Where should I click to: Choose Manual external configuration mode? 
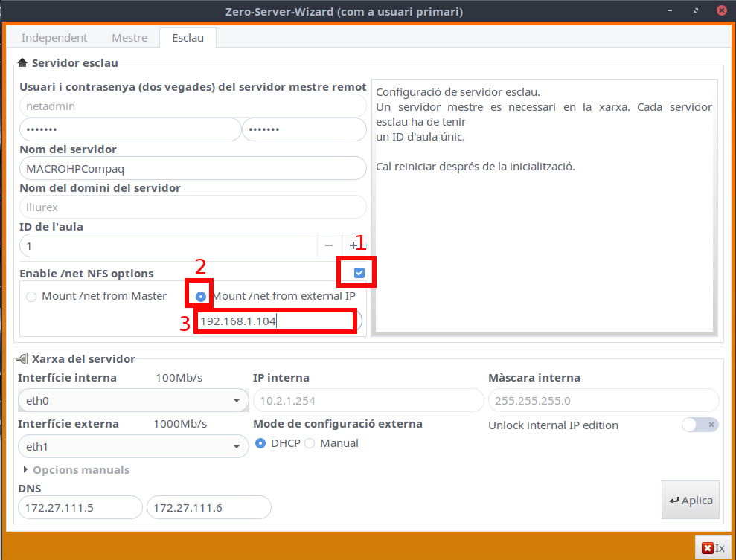310,443
